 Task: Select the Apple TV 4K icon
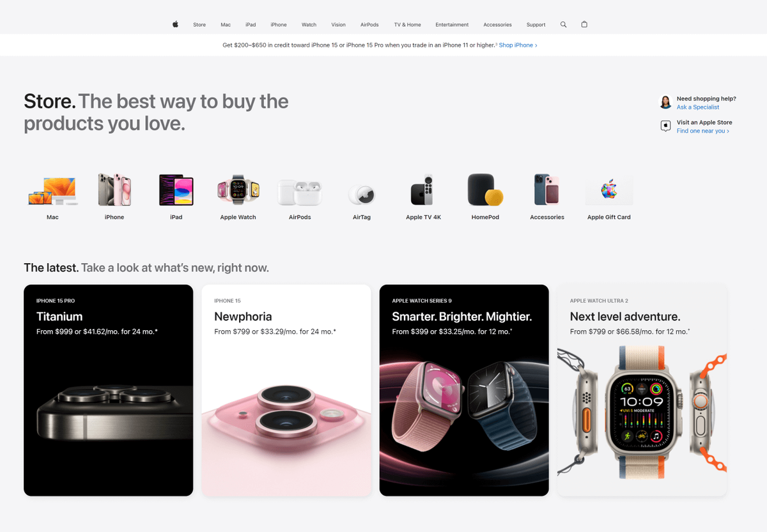(x=422, y=190)
